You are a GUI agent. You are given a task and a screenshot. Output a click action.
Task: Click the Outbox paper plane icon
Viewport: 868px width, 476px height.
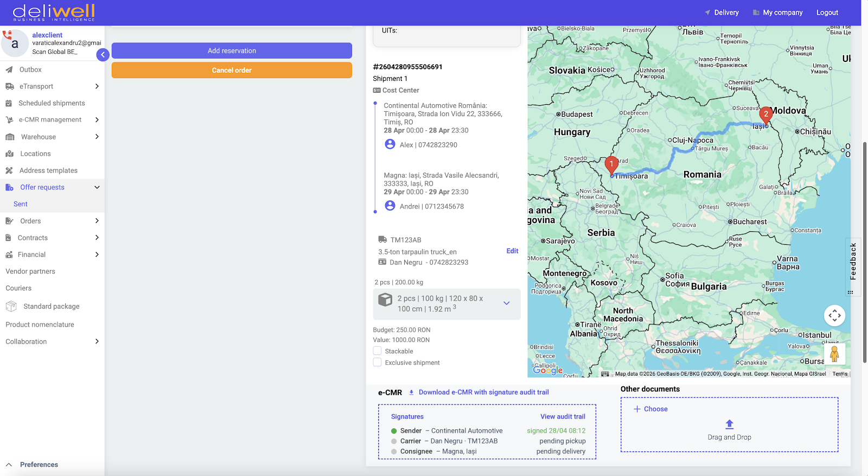[9, 69]
